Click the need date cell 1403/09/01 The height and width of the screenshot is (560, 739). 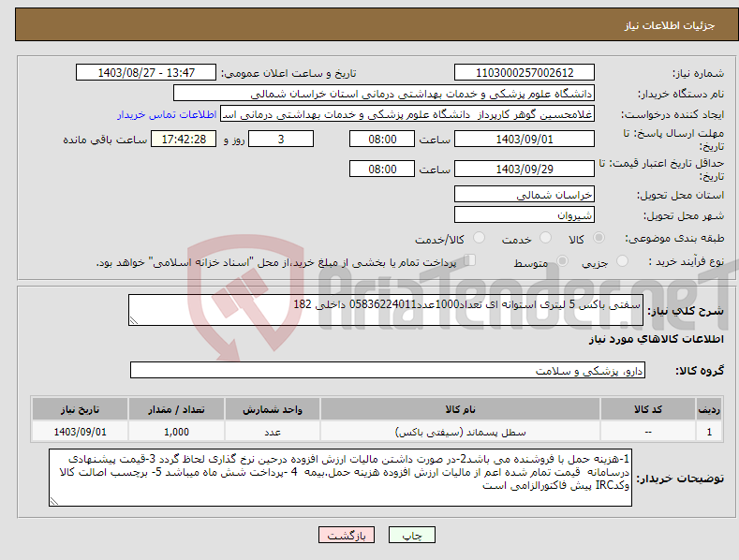tap(81, 432)
